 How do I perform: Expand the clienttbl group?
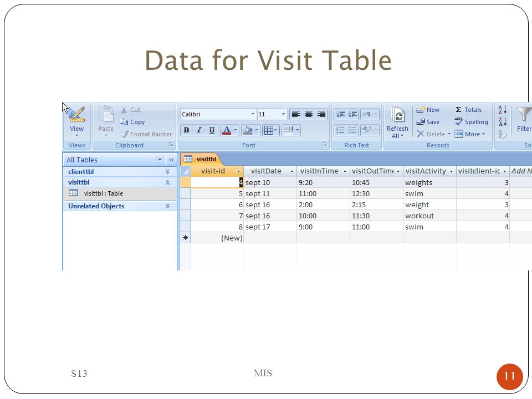167,172
